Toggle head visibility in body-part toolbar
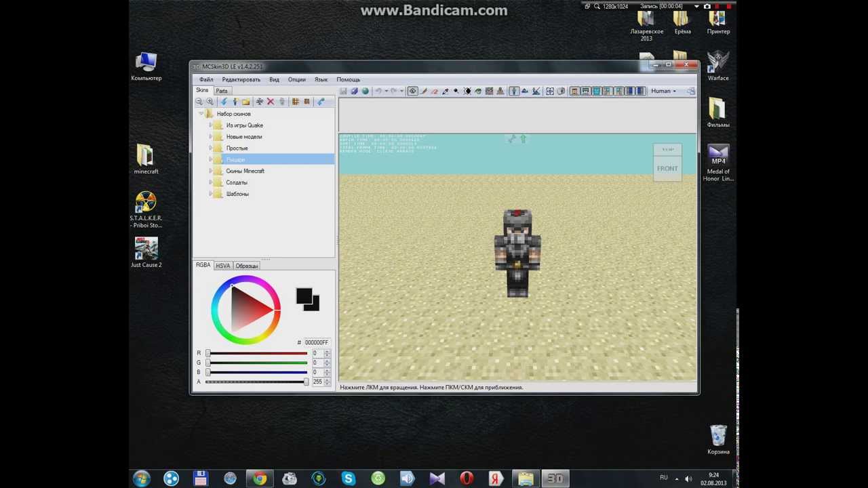868x488 pixels. [574, 91]
